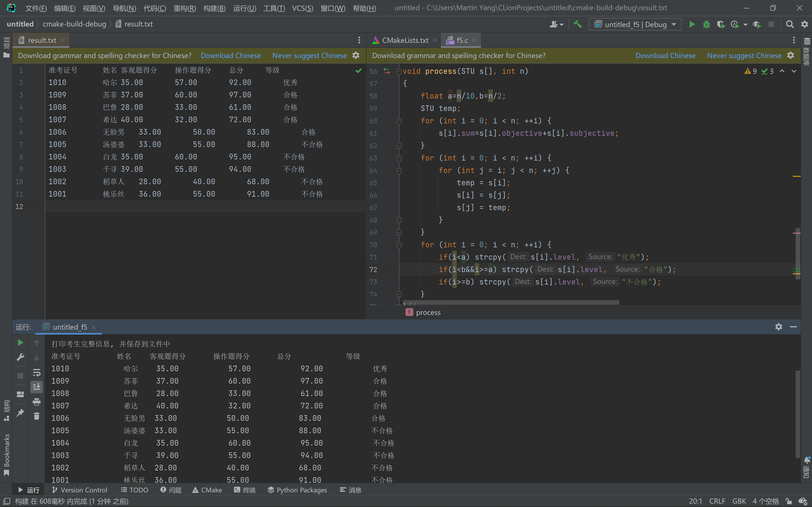The image size is (812, 507).
Task: Click the trash clear-all icon
Action: pos(37,416)
